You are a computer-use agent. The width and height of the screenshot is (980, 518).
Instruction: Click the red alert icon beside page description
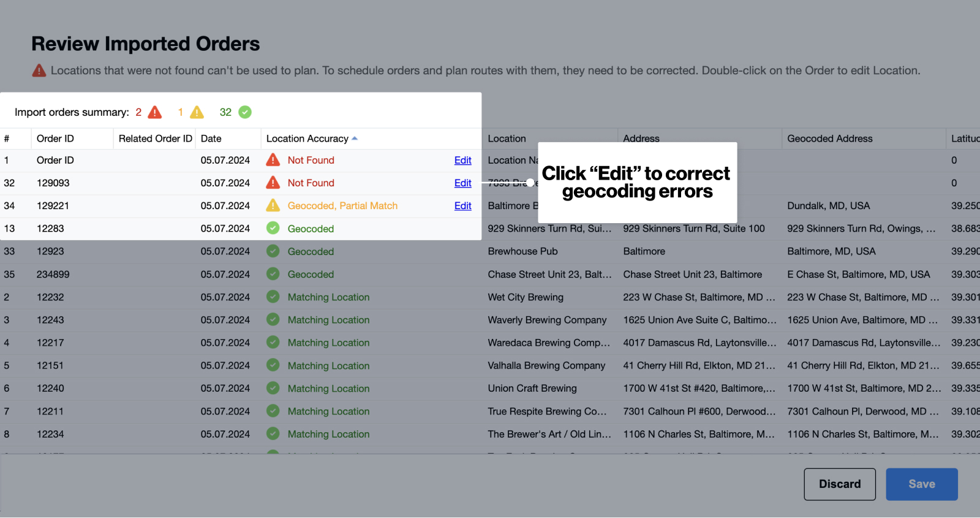39,70
